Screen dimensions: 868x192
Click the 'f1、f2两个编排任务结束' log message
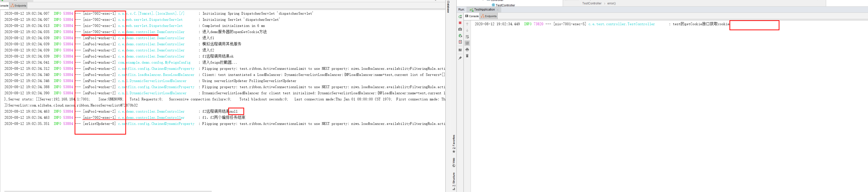pyautogui.click(x=224, y=118)
